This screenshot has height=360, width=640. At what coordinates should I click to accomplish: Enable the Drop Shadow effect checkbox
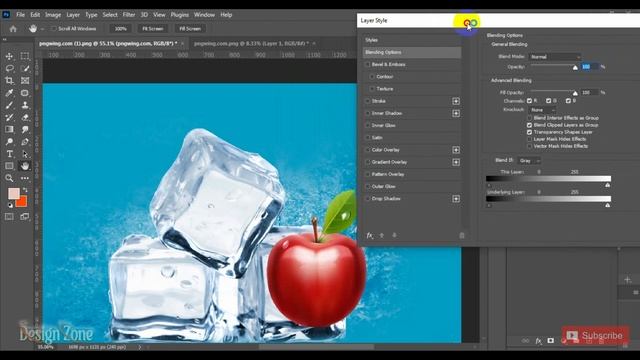point(367,199)
